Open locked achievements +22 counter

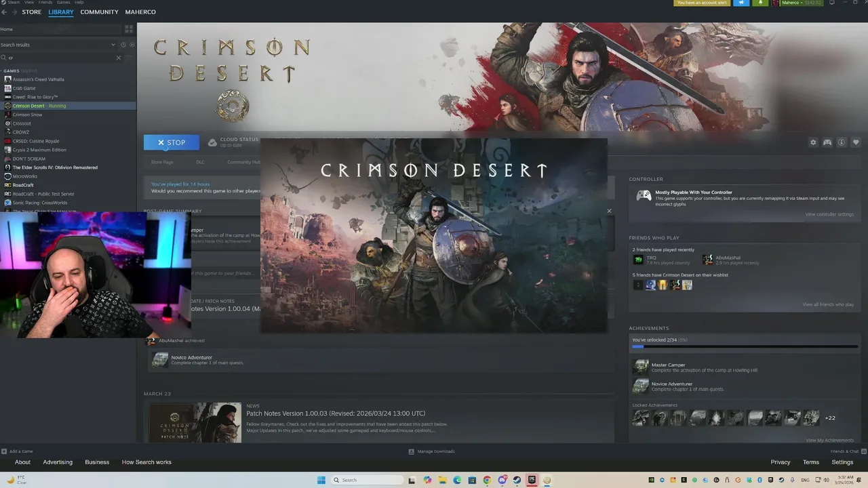click(x=830, y=418)
